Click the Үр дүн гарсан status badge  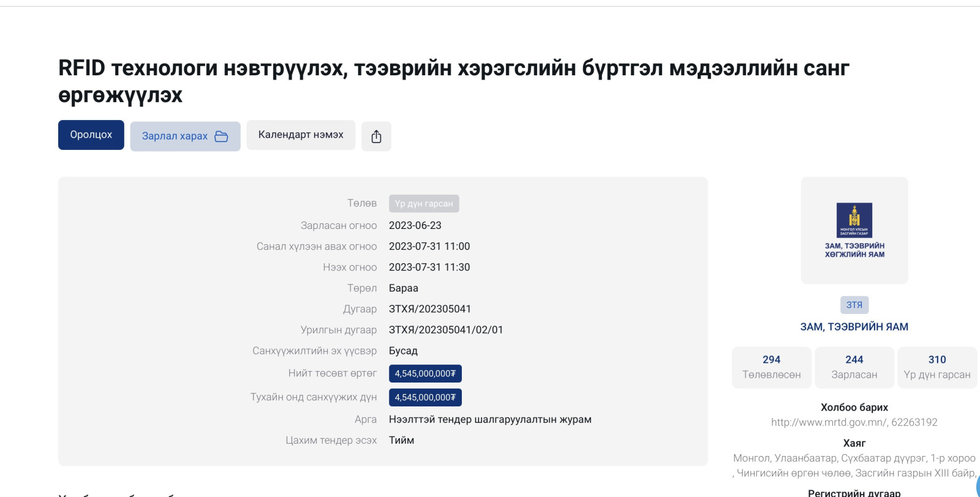point(424,203)
